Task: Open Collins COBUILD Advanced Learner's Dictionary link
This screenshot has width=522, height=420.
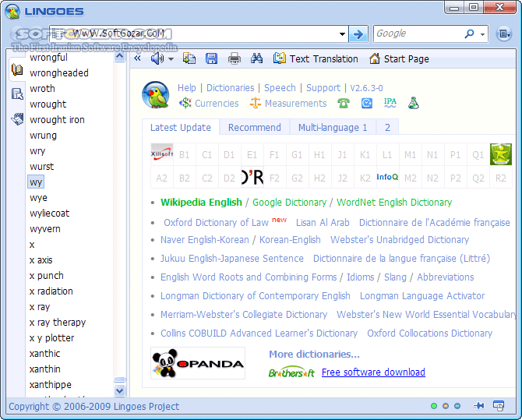Action: coord(259,333)
